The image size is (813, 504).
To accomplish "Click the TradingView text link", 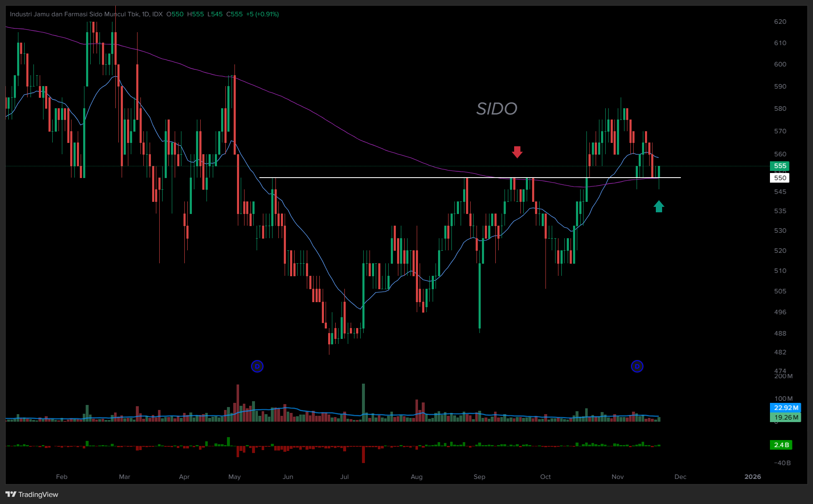I will (38, 495).
